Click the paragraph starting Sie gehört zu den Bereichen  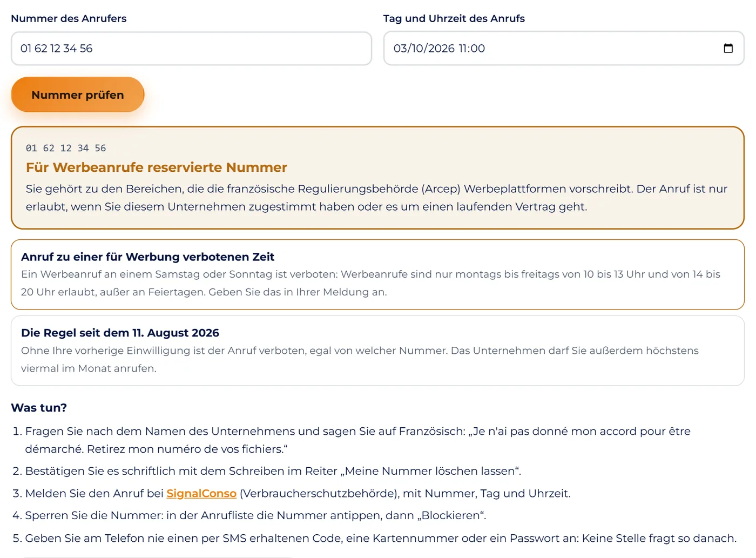pyautogui.click(x=377, y=198)
